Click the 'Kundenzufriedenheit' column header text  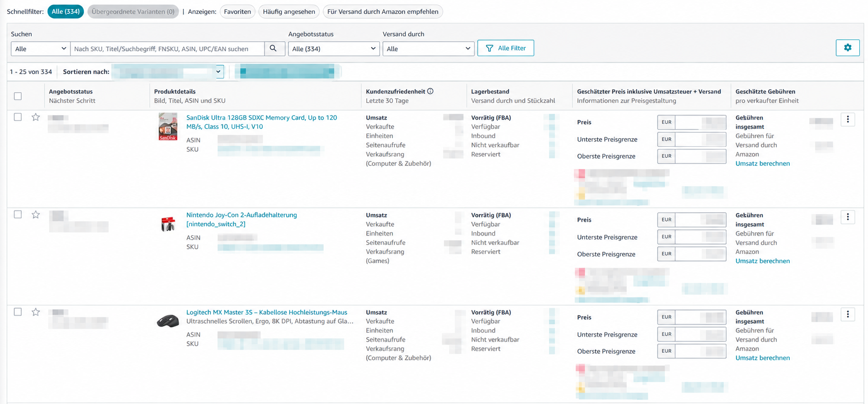pos(396,92)
